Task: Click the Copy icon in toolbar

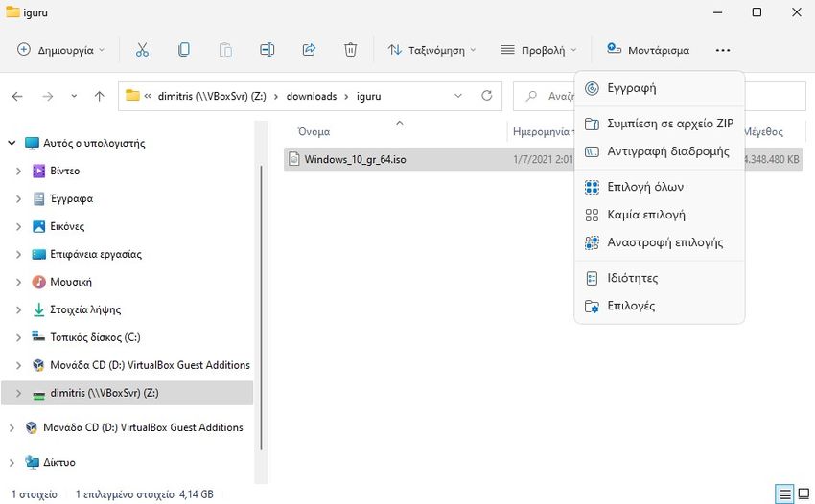Action: coord(183,50)
